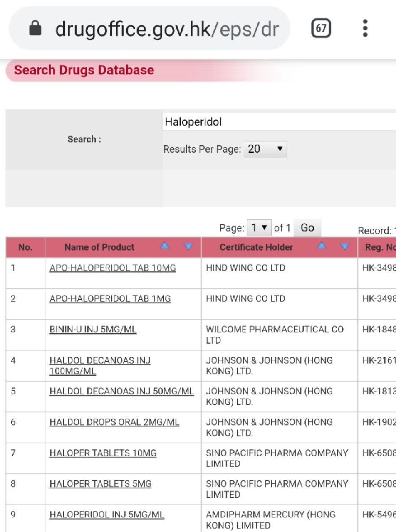Open HALDOL DECANOAS INJ 50MG/ML link
This screenshot has height=532, width=396.
click(122, 391)
